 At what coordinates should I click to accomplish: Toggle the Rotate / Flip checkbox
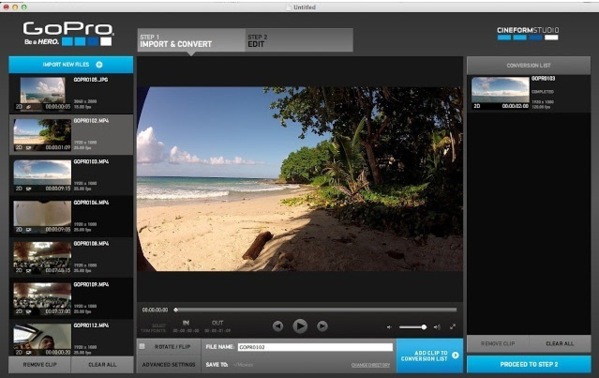142,346
